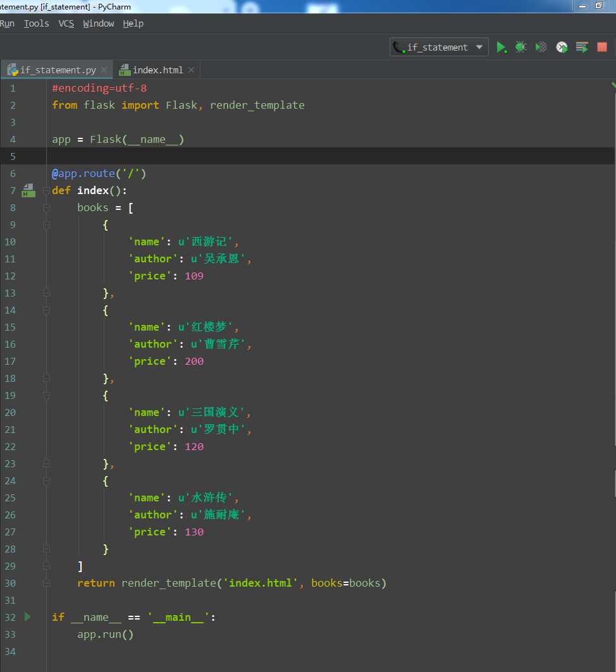Click the inspection status checkmark indicator
Screen dimensions: 616x672
click(613, 85)
